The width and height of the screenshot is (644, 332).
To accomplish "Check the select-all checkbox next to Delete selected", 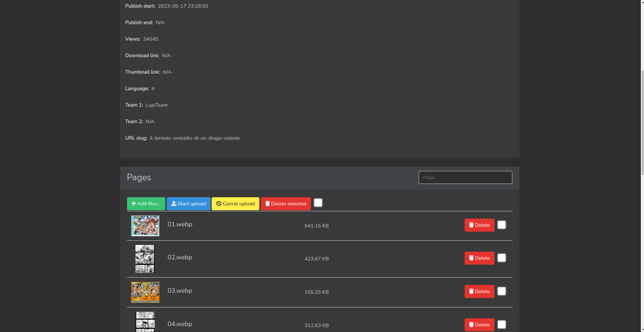I will pyautogui.click(x=318, y=202).
